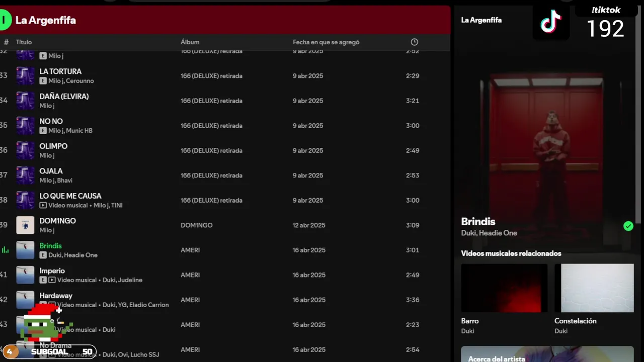Click the explicit badge on Brindis row

(x=43, y=255)
